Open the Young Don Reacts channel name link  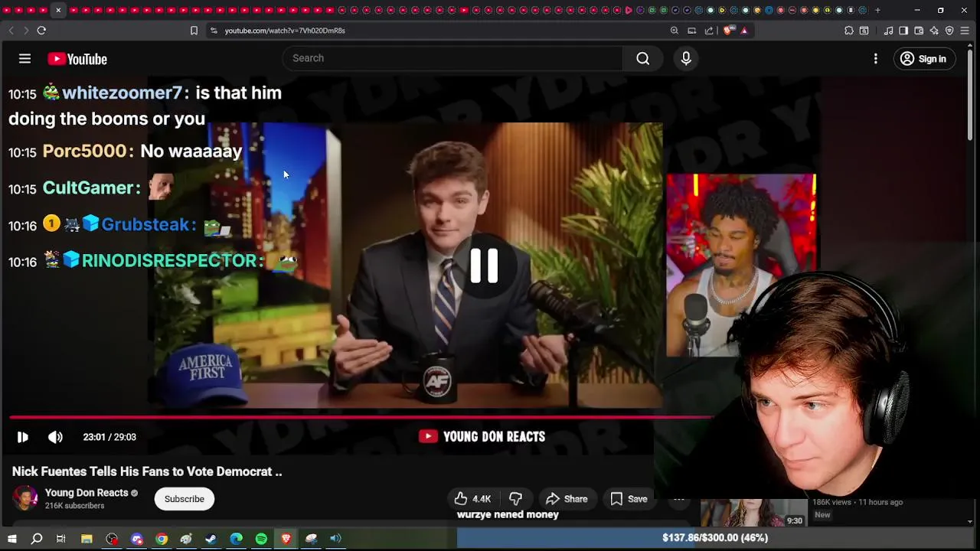click(x=86, y=493)
